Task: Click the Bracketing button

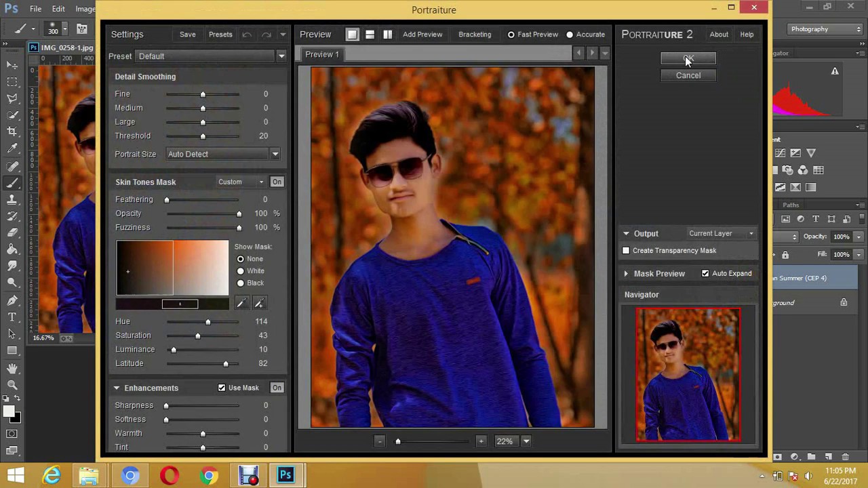Action: pyautogui.click(x=475, y=35)
